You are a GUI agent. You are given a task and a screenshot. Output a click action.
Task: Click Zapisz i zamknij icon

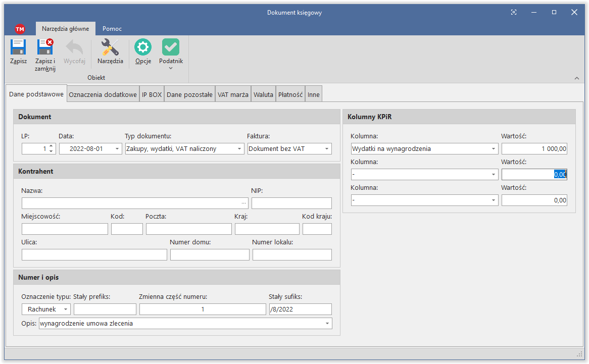pyautogui.click(x=45, y=48)
